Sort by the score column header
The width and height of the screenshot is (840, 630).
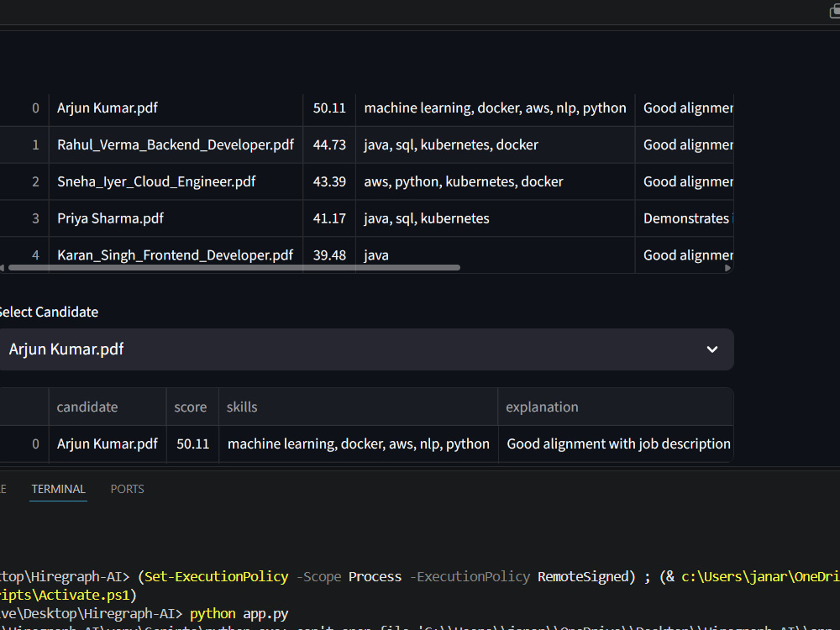point(192,407)
